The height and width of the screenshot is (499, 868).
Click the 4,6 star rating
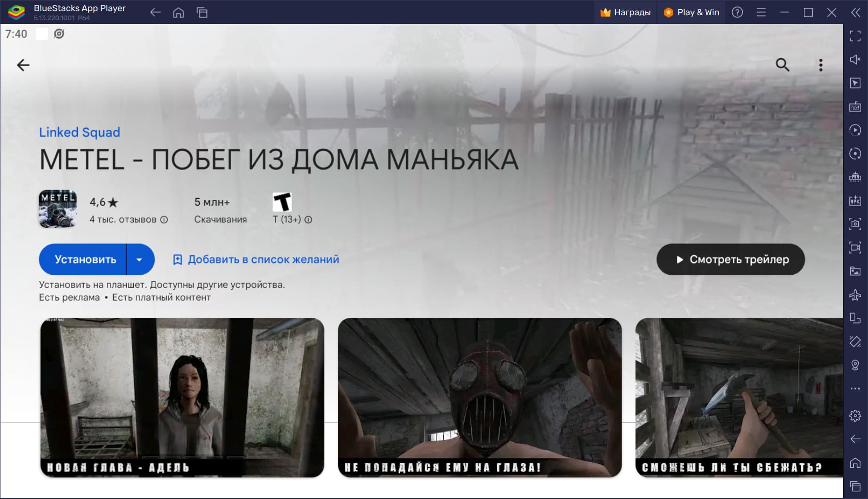104,202
